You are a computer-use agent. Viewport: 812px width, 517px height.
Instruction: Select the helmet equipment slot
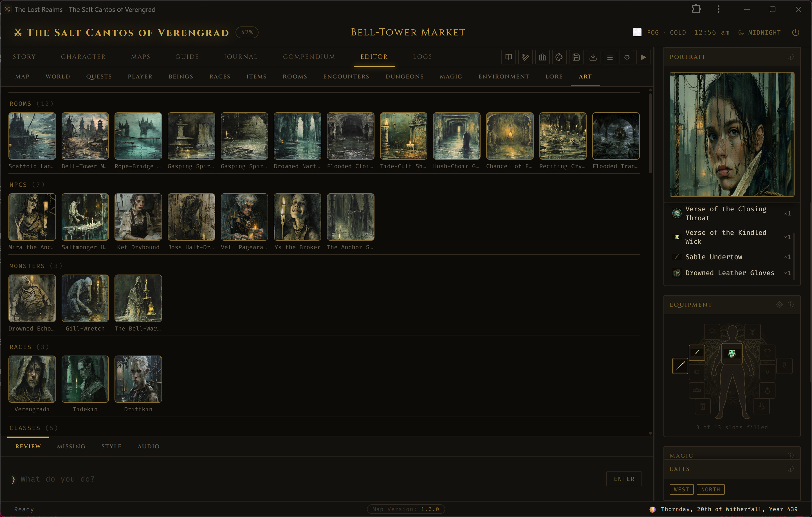coord(712,332)
